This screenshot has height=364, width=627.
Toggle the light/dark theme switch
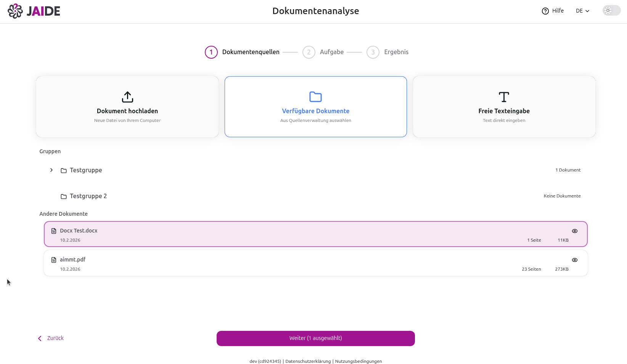tap(611, 11)
